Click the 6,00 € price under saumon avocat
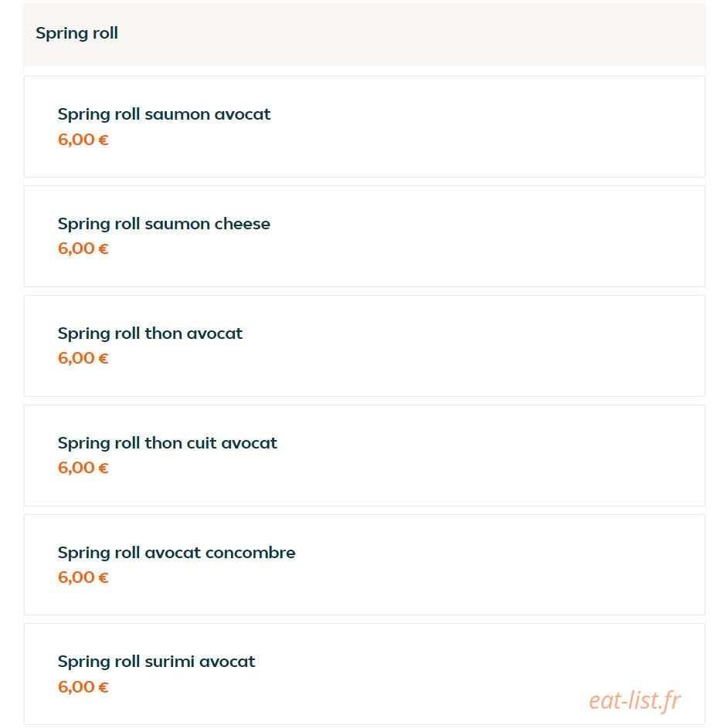 point(83,140)
